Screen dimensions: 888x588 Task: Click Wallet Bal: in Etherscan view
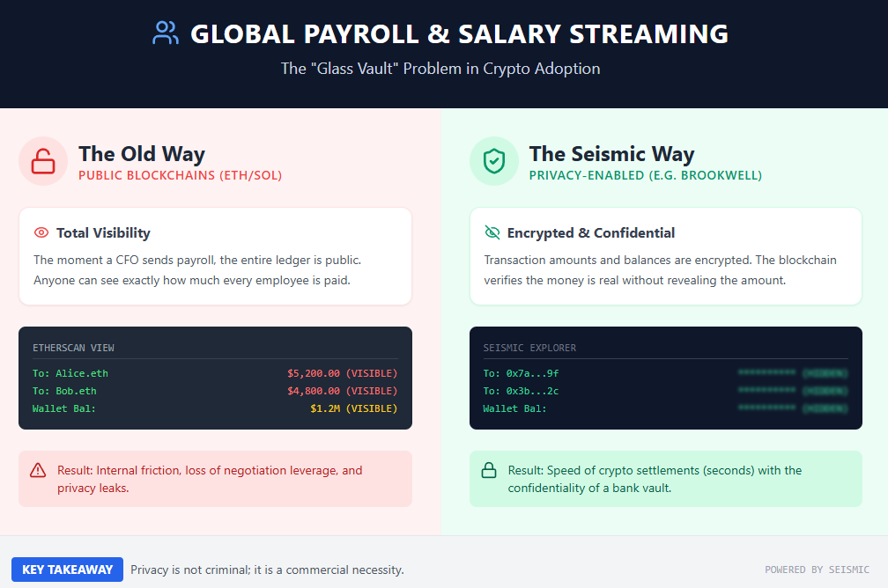(64, 408)
